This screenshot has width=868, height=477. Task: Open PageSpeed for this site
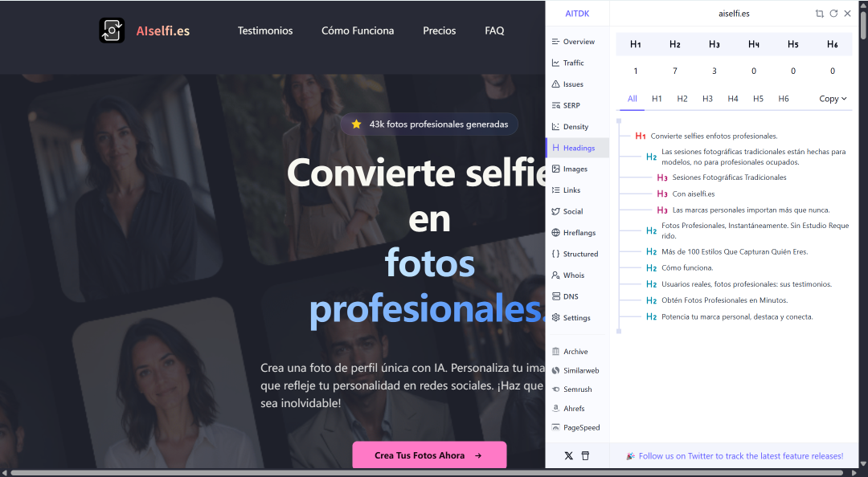click(577, 427)
